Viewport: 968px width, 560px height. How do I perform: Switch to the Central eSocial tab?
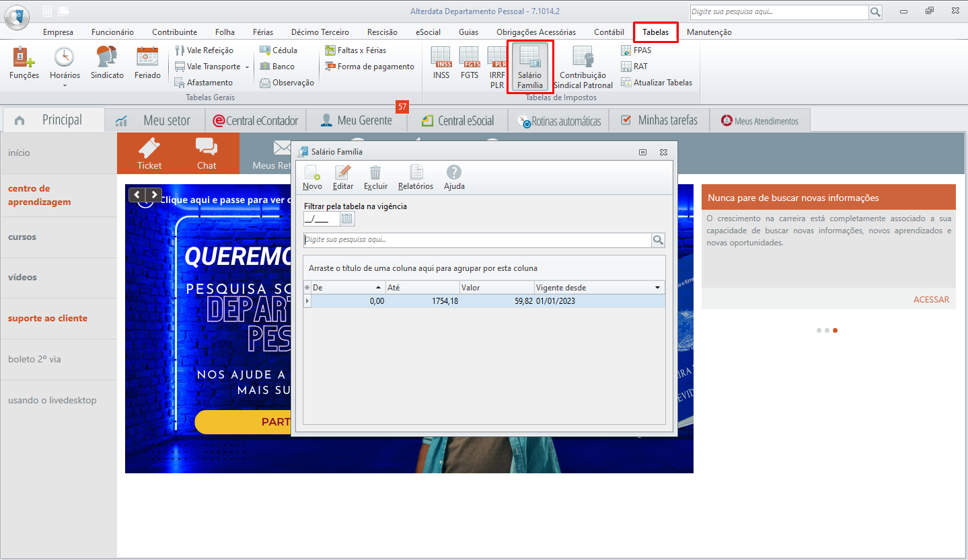pyautogui.click(x=457, y=121)
